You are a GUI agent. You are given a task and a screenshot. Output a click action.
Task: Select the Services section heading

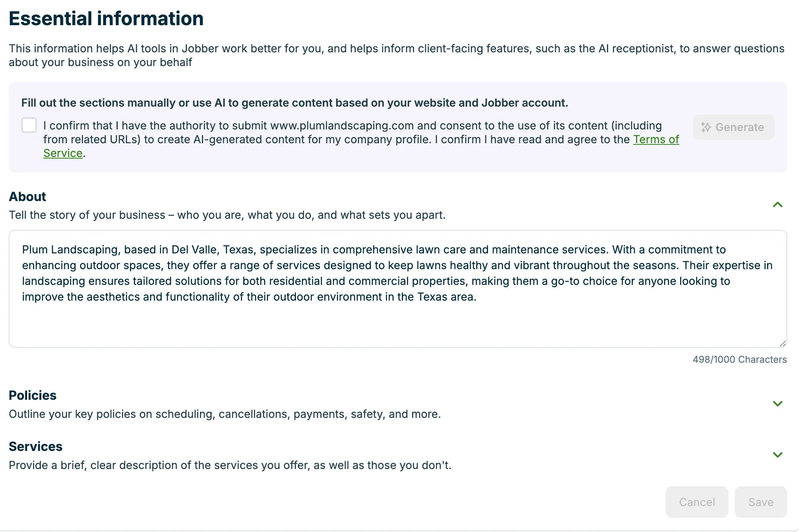pos(36,446)
